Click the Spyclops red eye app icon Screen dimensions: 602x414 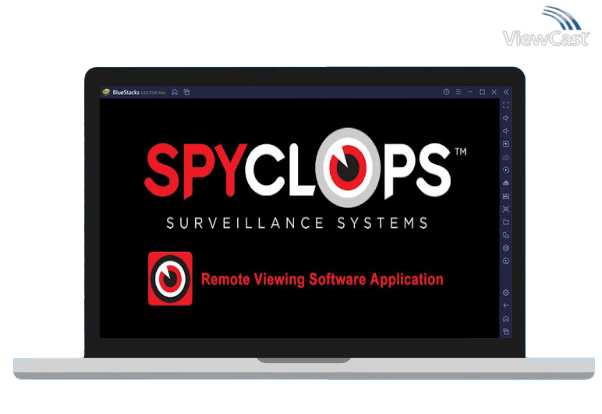(170, 278)
